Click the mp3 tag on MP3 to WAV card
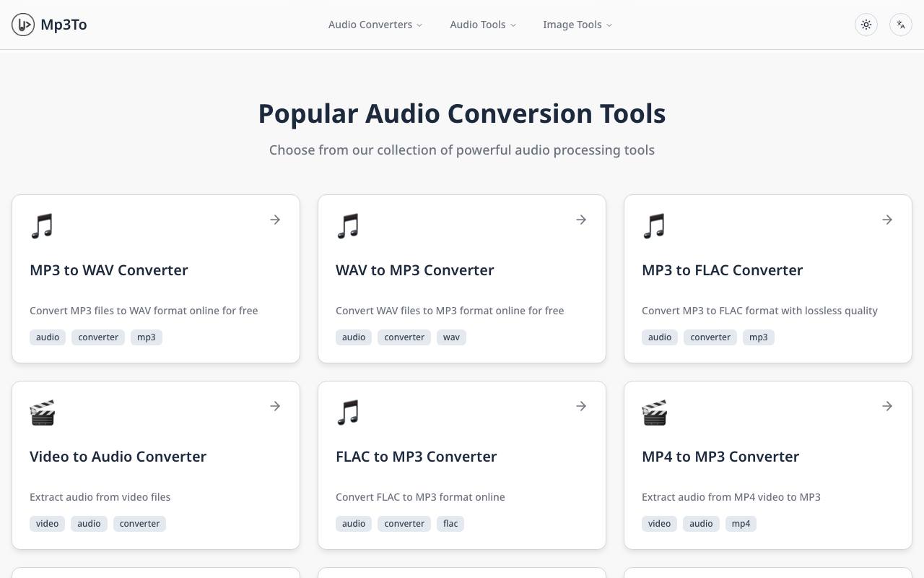924x578 pixels. [147, 337]
